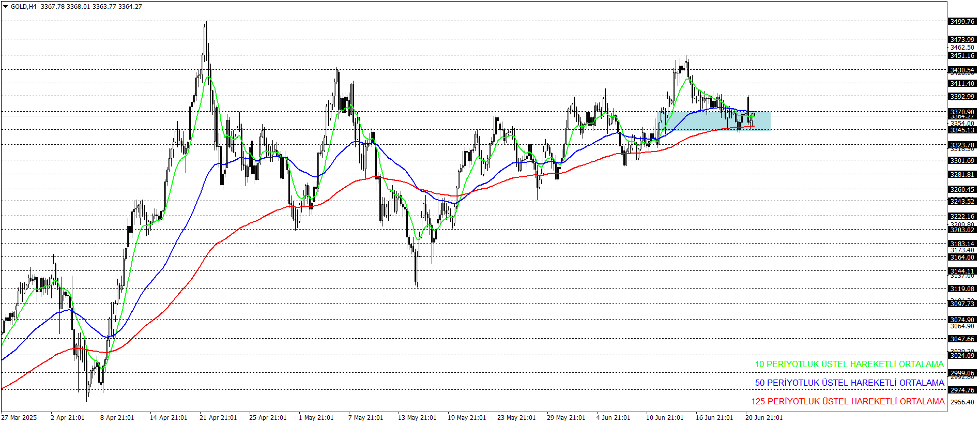Click the 3323.78 price level label

(x=962, y=145)
